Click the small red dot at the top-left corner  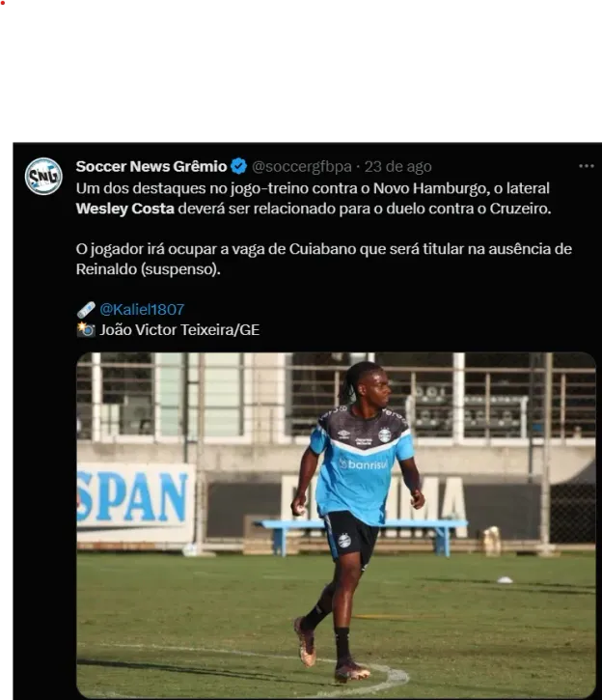coord(3,3)
